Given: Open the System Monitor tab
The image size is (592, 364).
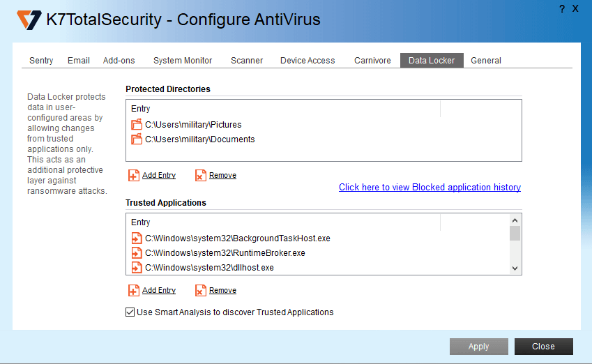Looking at the screenshot, I should pyautogui.click(x=183, y=61).
